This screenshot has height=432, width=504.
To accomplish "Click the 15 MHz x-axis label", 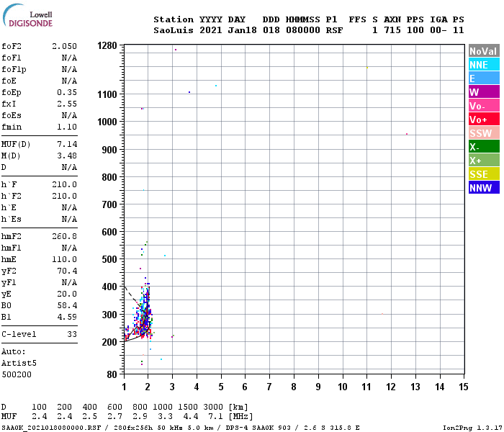I will (463, 387).
